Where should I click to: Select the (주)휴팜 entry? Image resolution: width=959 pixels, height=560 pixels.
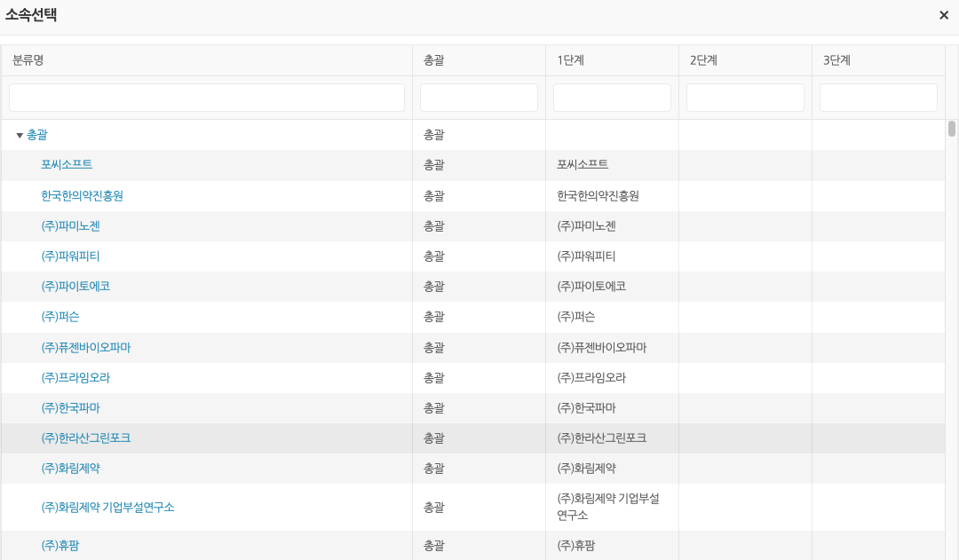(x=59, y=546)
